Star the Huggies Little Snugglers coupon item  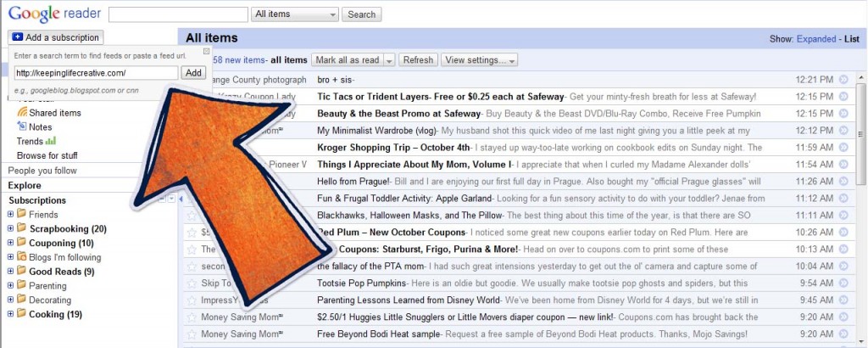click(x=192, y=317)
